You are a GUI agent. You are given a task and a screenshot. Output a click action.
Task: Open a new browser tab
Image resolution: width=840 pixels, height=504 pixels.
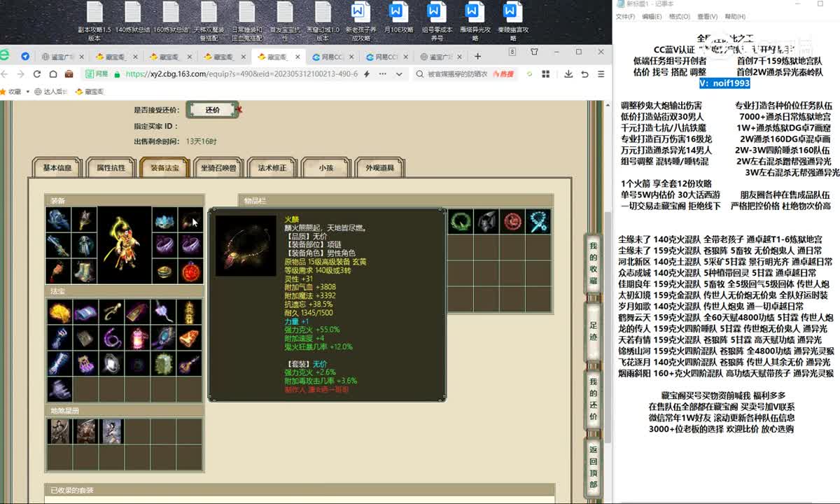click(477, 56)
